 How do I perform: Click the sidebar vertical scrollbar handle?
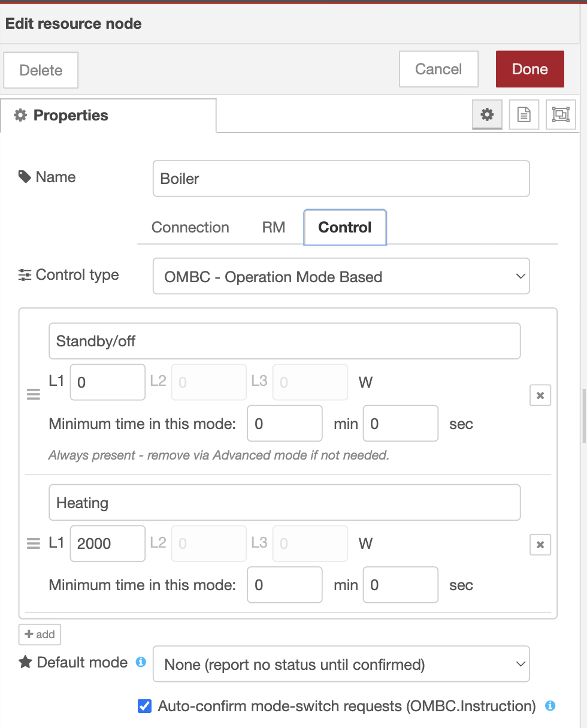tap(585, 415)
